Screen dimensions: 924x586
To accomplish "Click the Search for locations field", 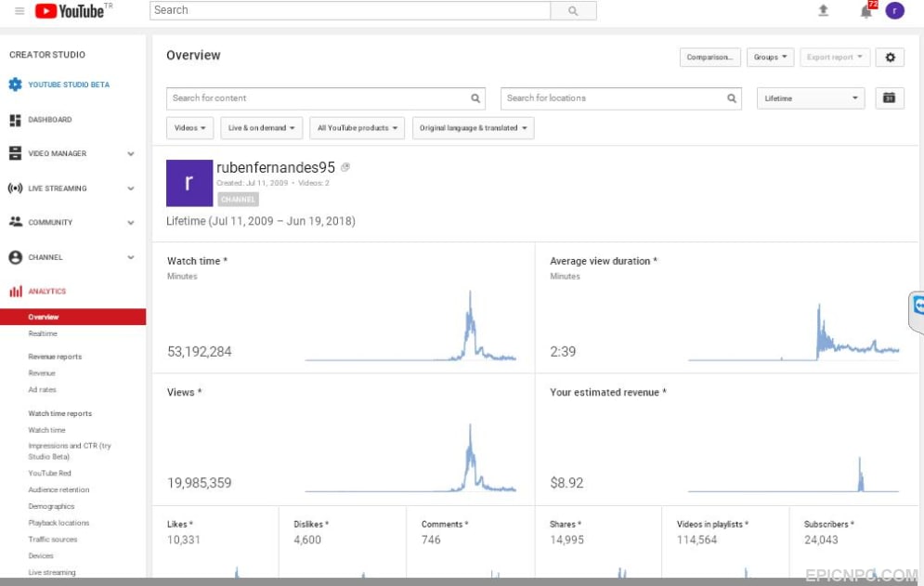I will tap(621, 98).
